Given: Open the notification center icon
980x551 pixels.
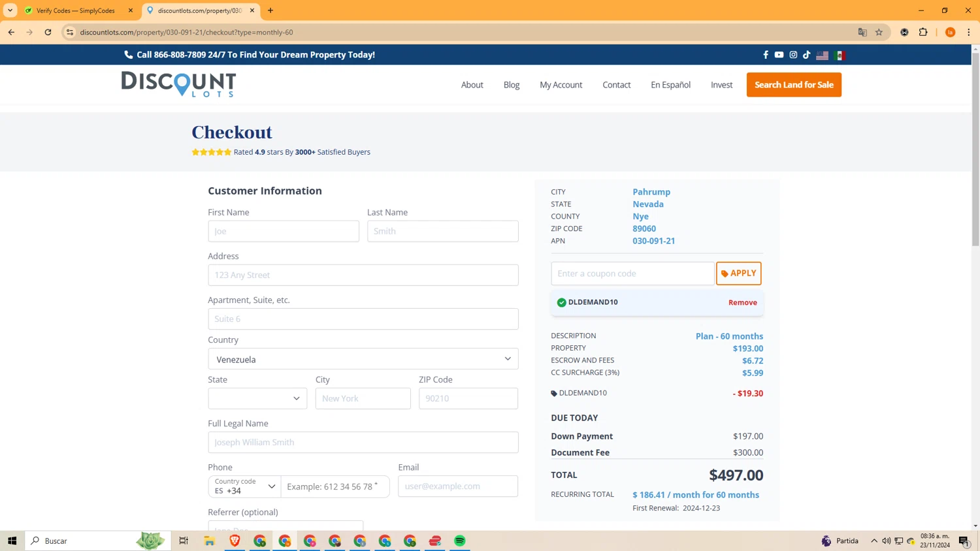Looking at the screenshot, I should (x=964, y=541).
